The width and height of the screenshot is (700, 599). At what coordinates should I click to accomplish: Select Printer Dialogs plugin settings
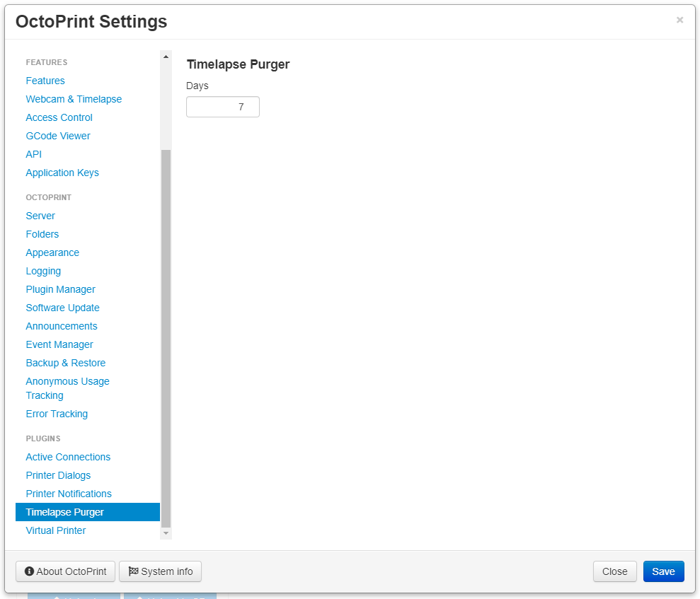click(x=58, y=475)
